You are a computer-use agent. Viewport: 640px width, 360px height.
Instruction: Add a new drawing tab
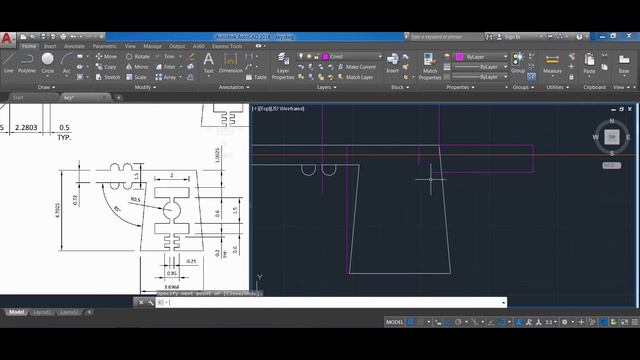pos(119,98)
